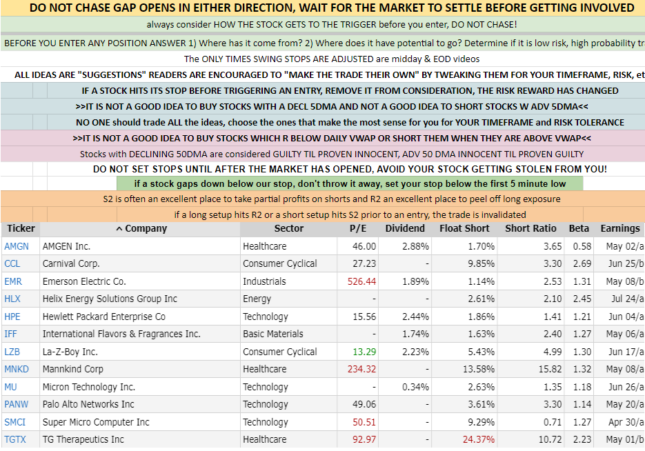The height and width of the screenshot is (451, 645).
Task: Open the IFF ticker link
Action: pyautogui.click(x=11, y=334)
